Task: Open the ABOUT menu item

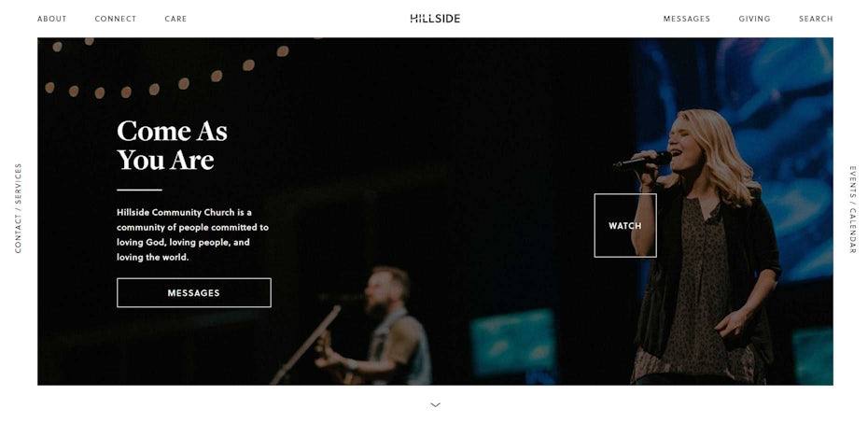Action: tap(52, 19)
